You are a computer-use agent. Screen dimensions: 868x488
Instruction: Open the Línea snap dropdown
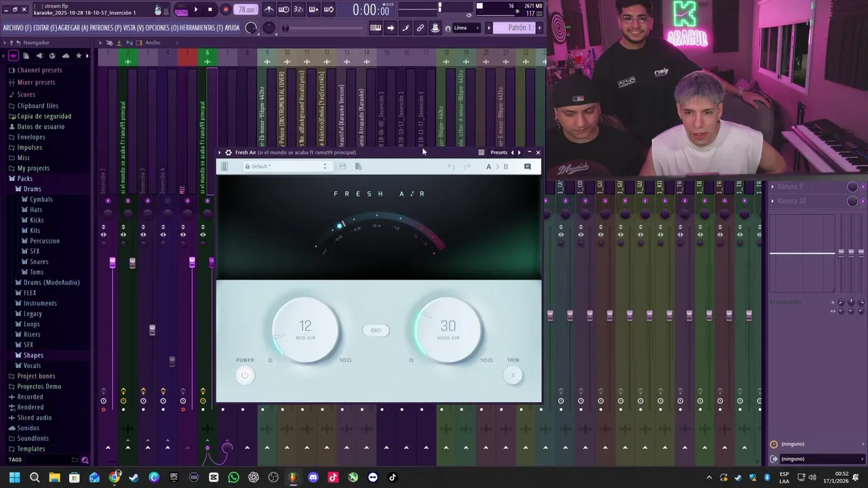(465, 28)
